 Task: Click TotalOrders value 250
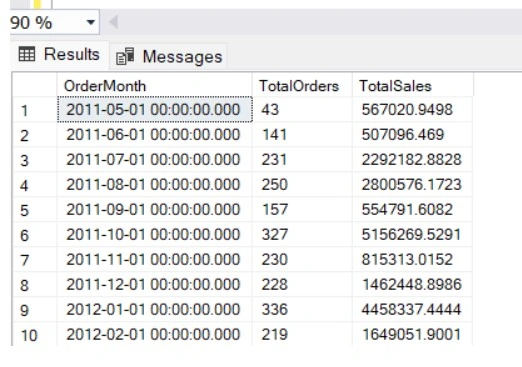point(302,185)
